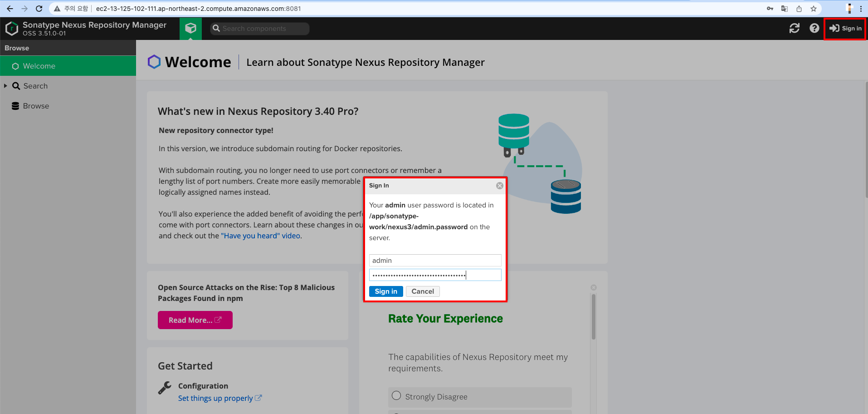Open the Set things up properly link
868x414 pixels.
pos(220,398)
